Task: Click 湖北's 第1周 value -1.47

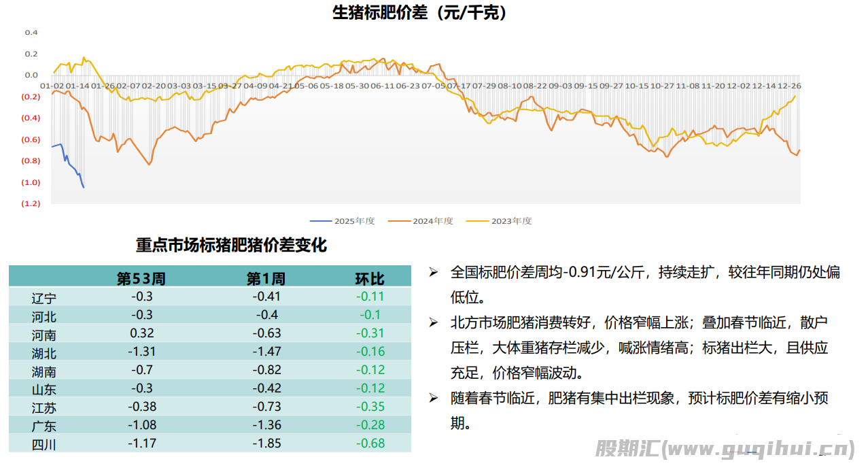Action: 266,352
